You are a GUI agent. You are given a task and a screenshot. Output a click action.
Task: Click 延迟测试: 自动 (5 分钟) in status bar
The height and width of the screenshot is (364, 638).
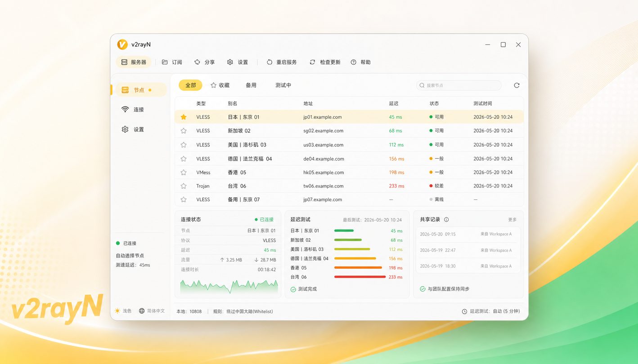[x=491, y=311]
